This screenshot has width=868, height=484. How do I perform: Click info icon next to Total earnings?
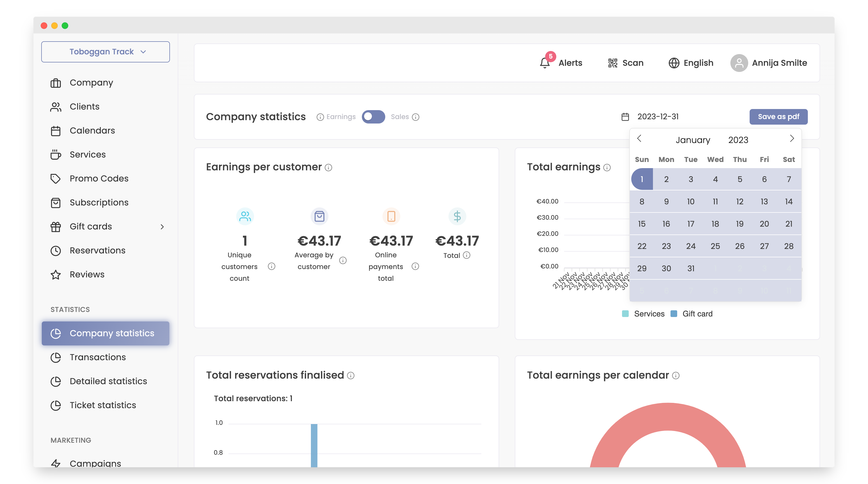pyautogui.click(x=607, y=168)
